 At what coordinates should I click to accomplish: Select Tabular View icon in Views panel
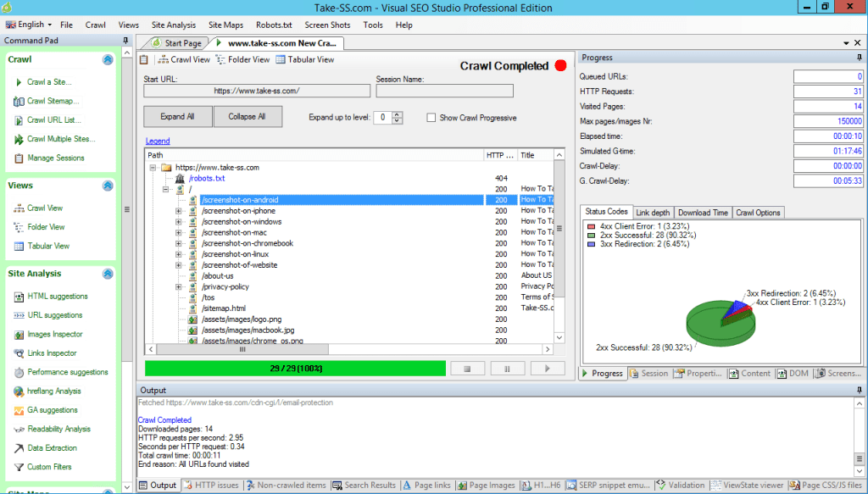19,247
